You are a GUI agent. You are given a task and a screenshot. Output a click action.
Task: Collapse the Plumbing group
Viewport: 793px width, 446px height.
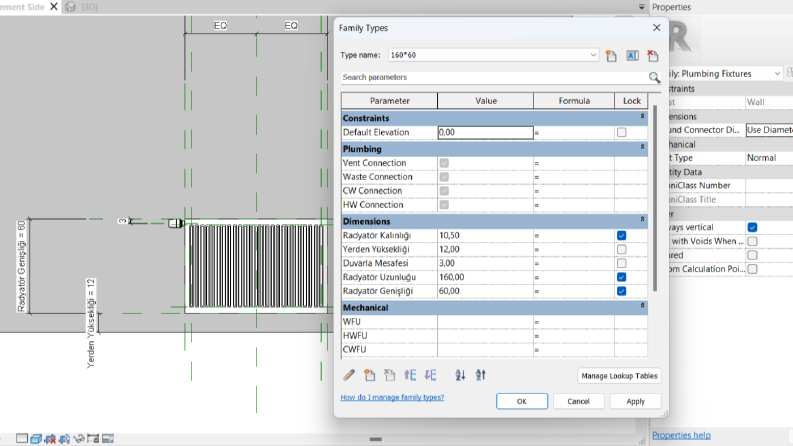point(642,147)
